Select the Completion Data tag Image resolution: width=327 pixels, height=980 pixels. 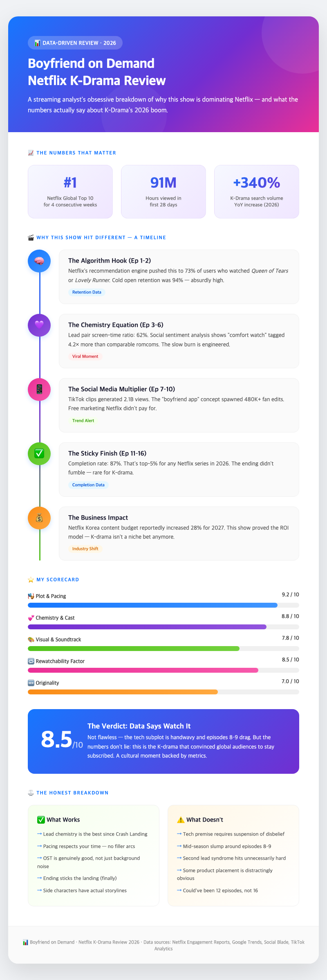(88, 485)
